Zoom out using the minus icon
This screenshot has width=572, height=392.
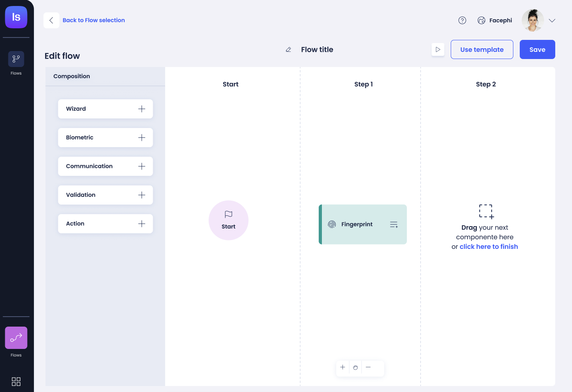(x=368, y=367)
